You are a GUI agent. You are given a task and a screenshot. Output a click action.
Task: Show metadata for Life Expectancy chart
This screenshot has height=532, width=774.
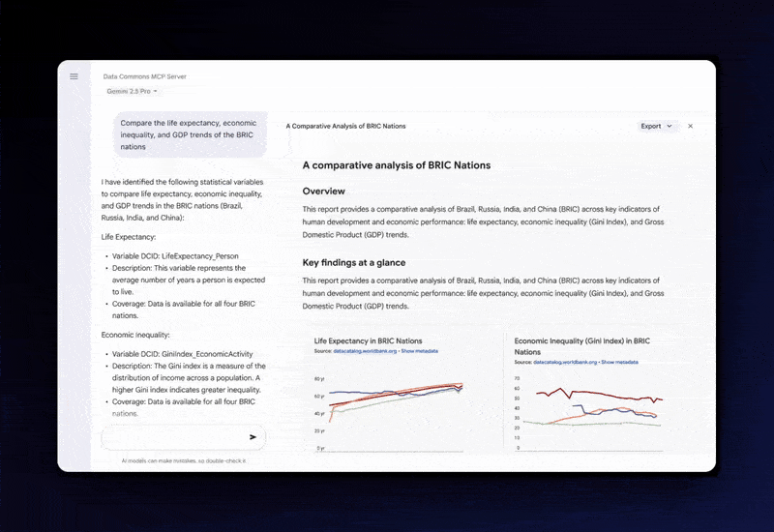(420, 352)
